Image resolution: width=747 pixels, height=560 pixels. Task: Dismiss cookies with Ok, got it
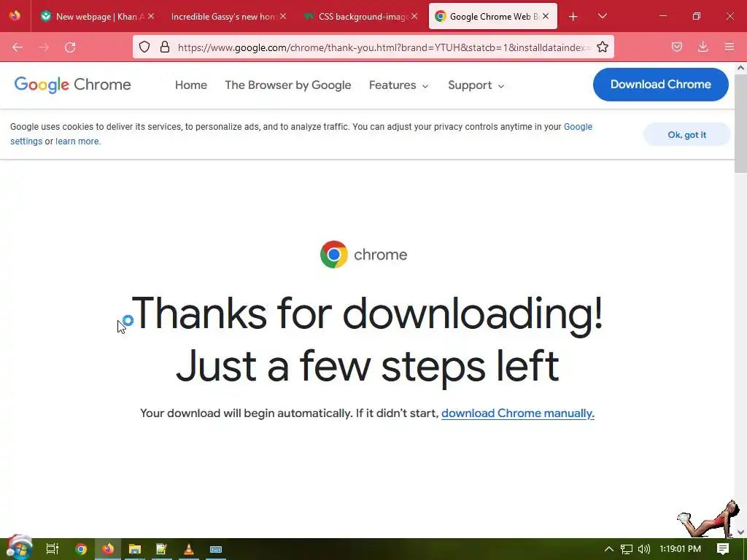coord(686,135)
